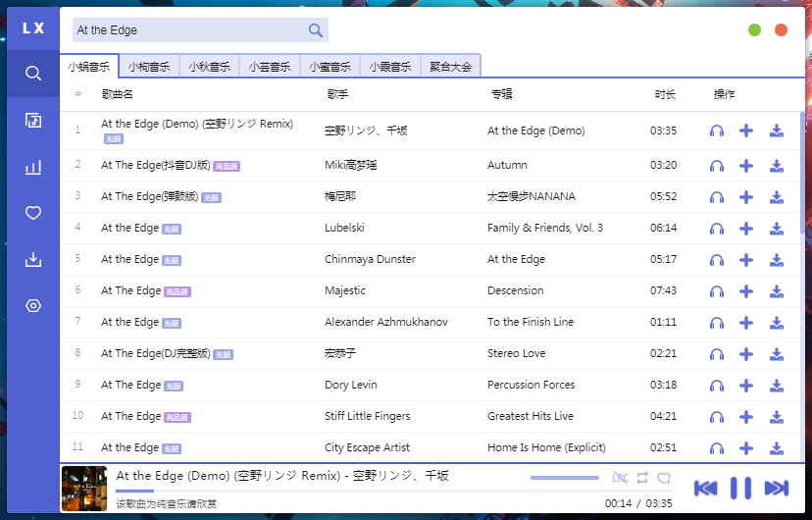The width and height of the screenshot is (812, 520).
Task: Download the Lubelski Family & Friends track
Action: 777,229
